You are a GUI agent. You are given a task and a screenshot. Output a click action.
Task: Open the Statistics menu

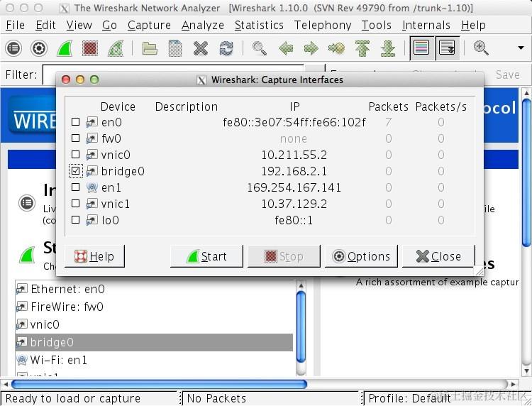pyautogui.click(x=259, y=25)
